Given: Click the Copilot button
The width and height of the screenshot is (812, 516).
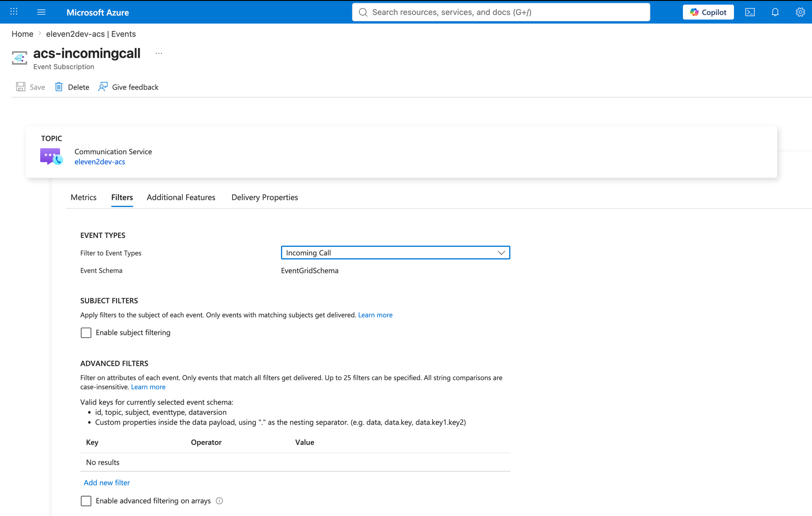Looking at the screenshot, I should 708,12.
